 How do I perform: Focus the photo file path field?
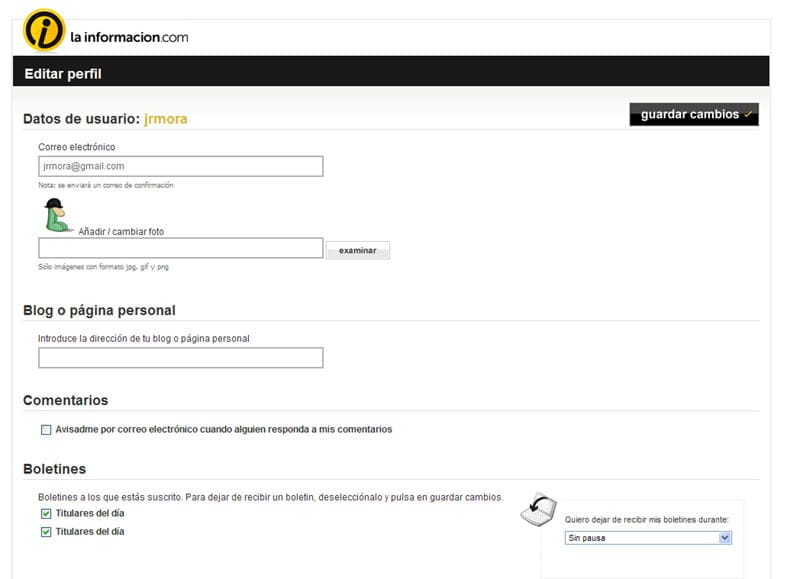(181, 248)
